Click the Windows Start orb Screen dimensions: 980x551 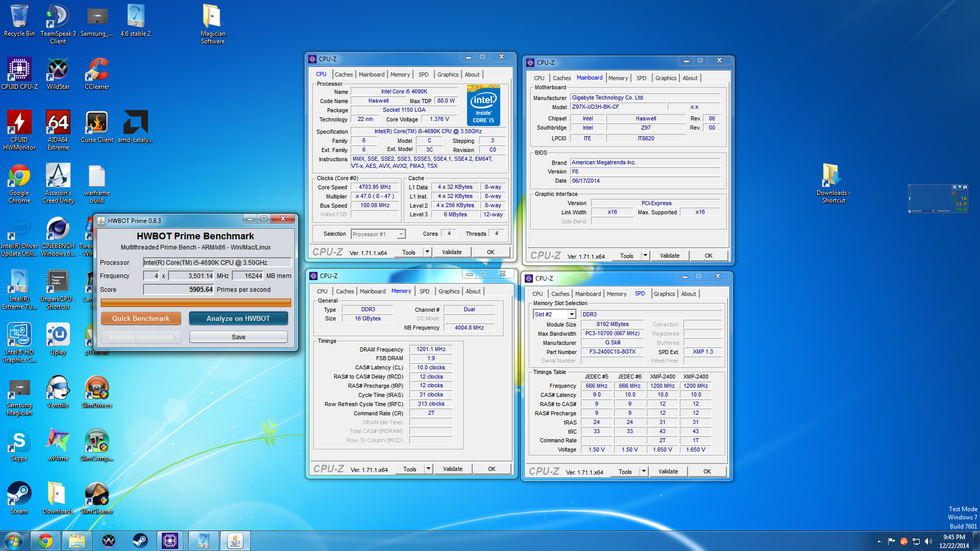pos(14,541)
